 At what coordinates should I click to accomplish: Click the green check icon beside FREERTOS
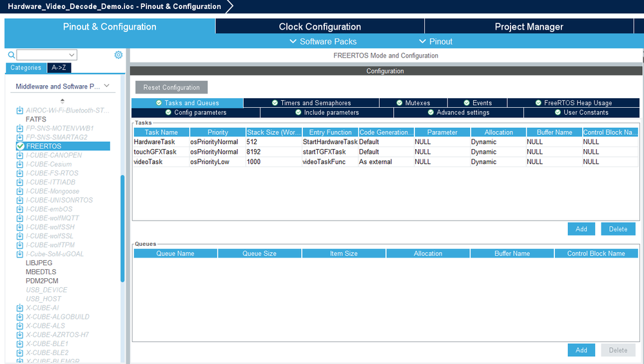tap(20, 146)
